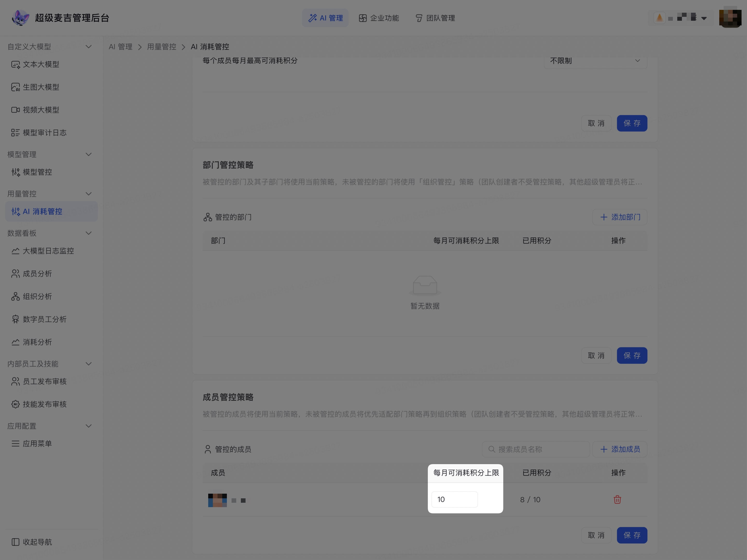Collapse the 用量管控 sidebar group
Image resolution: width=747 pixels, height=560 pixels.
pyautogui.click(x=88, y=194)
